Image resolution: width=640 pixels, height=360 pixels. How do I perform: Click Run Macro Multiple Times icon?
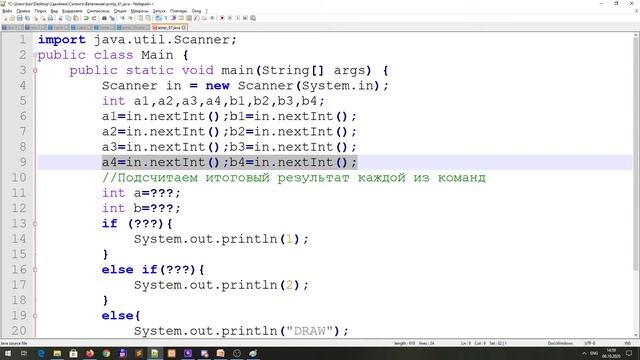pos(245,18)
